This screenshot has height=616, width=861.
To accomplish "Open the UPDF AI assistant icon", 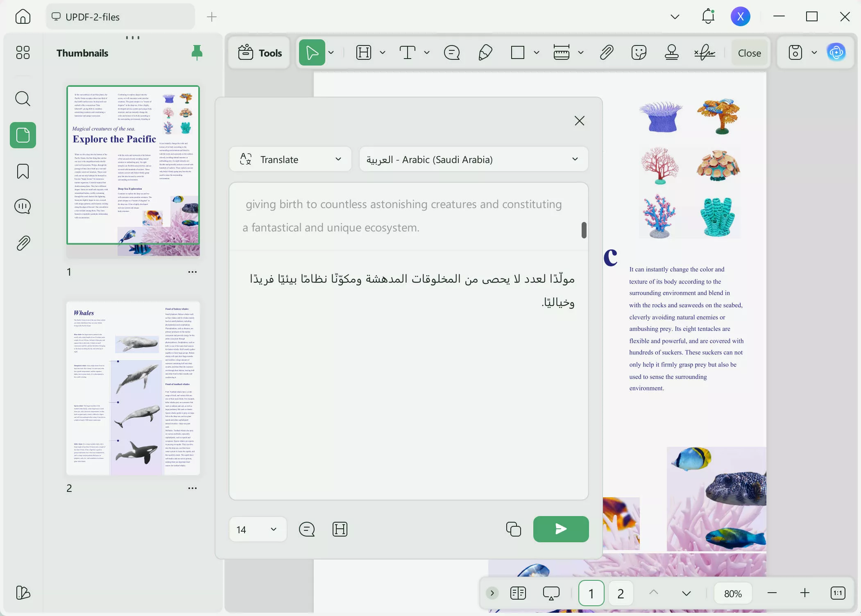I will (x=836, y=52).
